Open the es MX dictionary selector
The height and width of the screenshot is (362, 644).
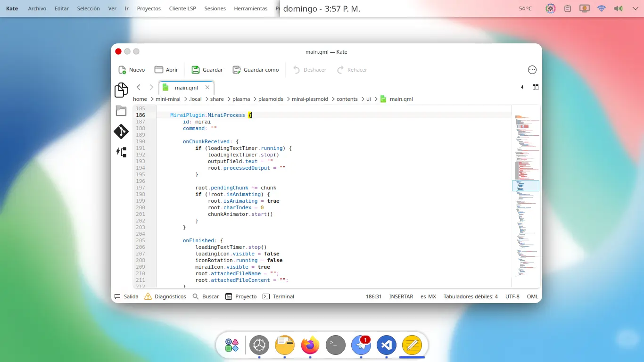click(428, 296)
